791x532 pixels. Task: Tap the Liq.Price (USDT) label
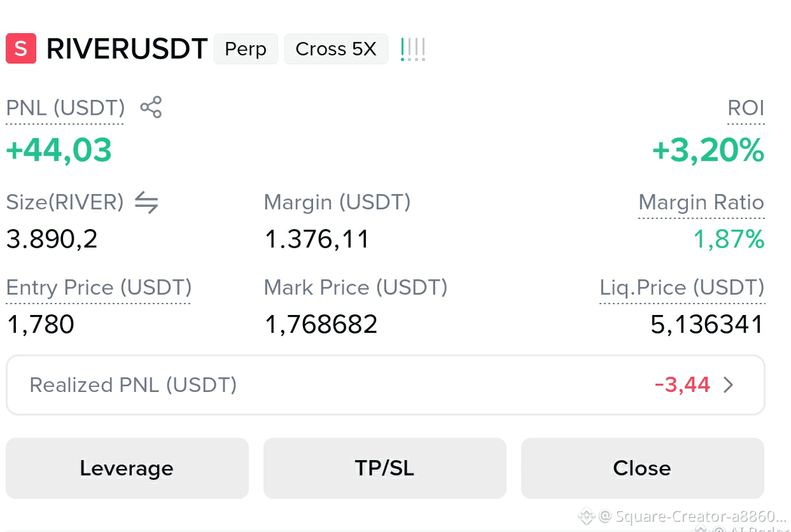(x=682, y=288)
